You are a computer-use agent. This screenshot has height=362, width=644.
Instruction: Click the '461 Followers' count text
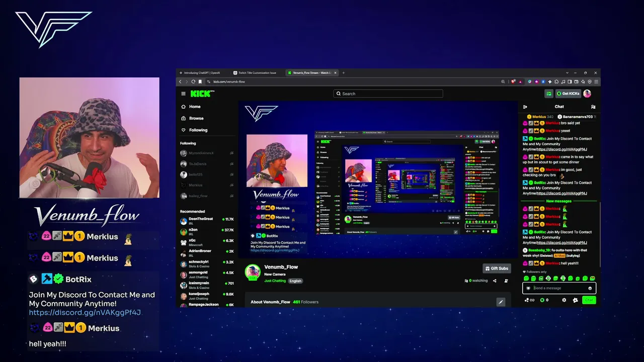tap(305, 302)
